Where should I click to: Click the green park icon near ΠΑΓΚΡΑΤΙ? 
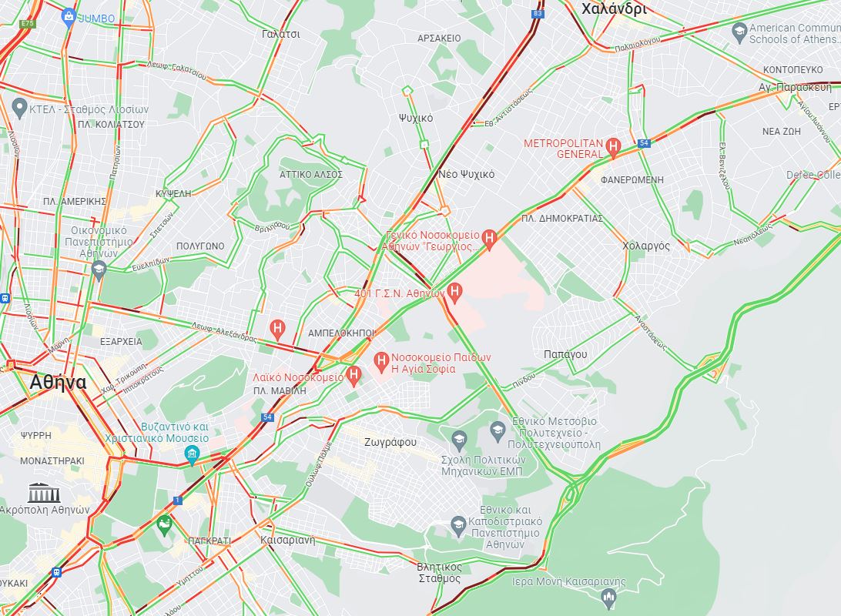coord(165,524)
